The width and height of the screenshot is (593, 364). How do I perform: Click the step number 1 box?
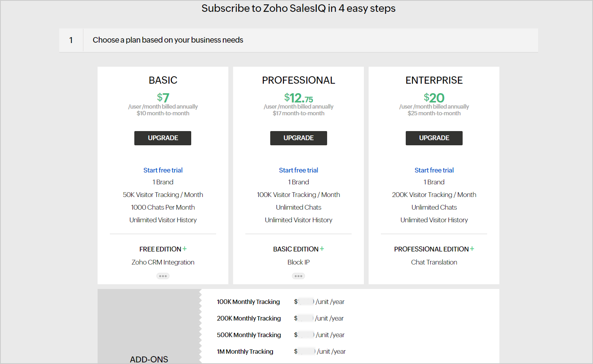(71, 40)
